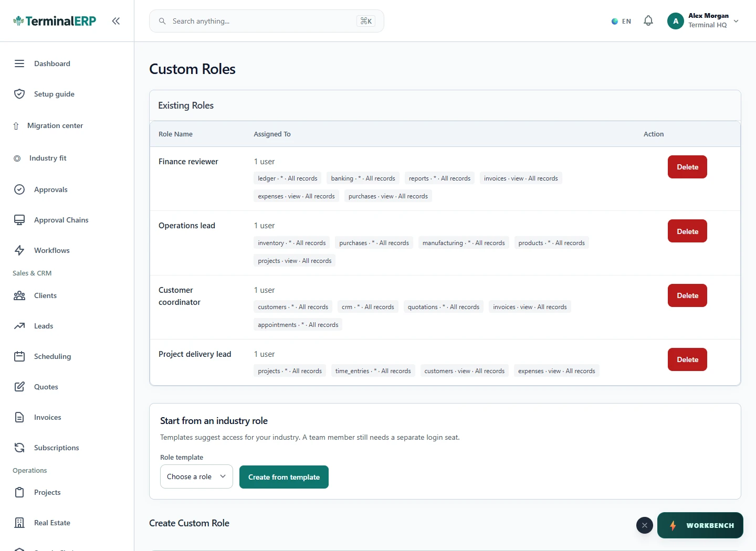Click the Clients people icon

[x=19, y=295]
